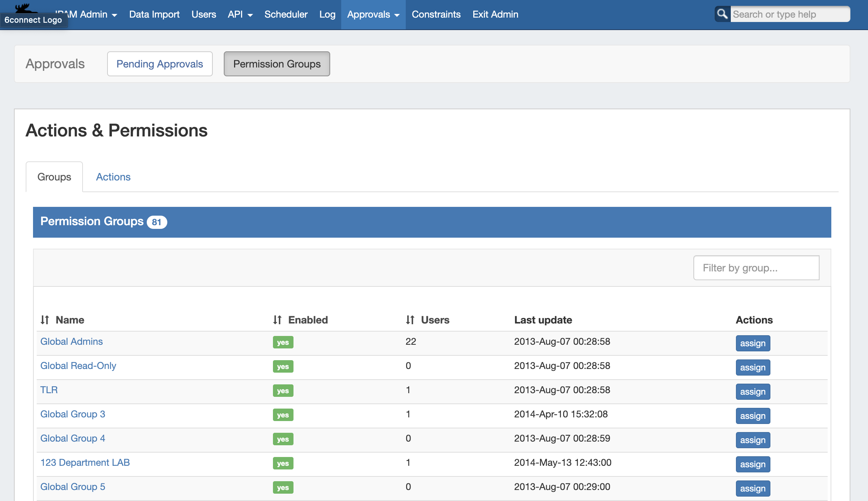Screen dimensions: 868x501
Task: Sort table by Users column arrows
Action: pos(410,320)
